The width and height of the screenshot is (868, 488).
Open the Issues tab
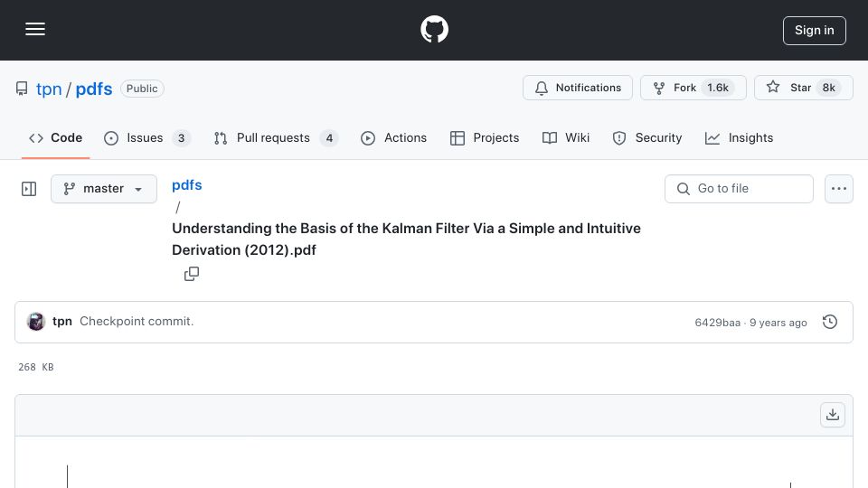click(x=147, y=137)
